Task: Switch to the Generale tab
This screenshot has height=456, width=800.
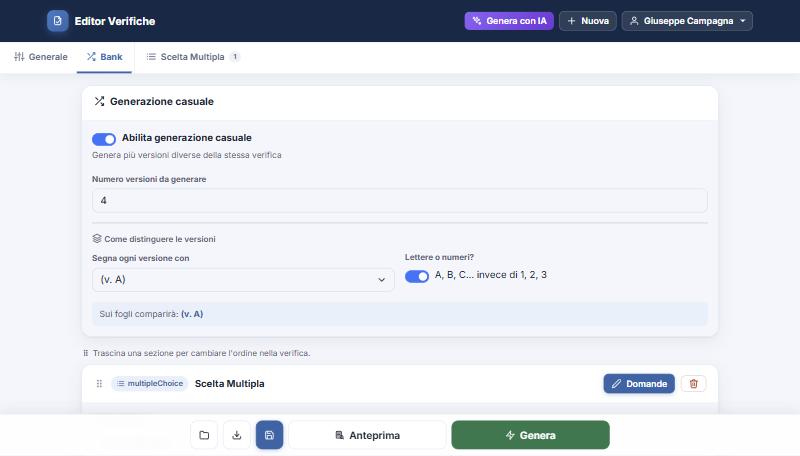Action: (x=41, y=57)
